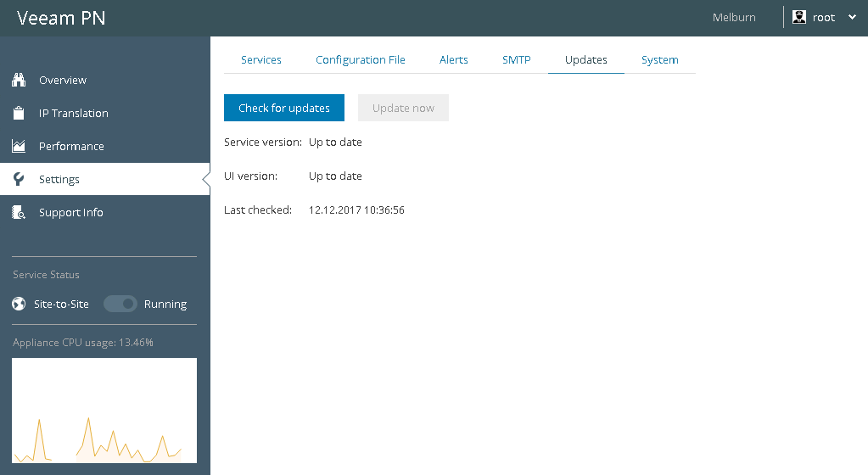Go to the Alerts tab

tap(453, 59)
